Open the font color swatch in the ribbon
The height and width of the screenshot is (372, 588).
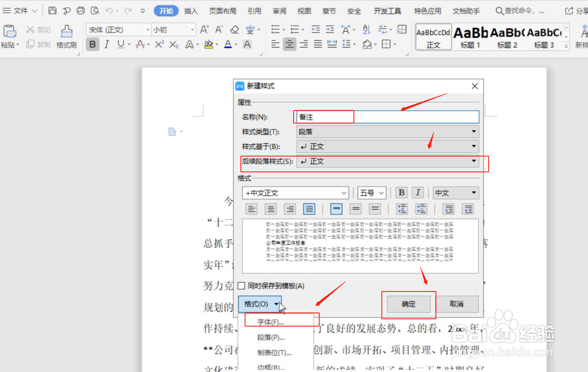227,44
